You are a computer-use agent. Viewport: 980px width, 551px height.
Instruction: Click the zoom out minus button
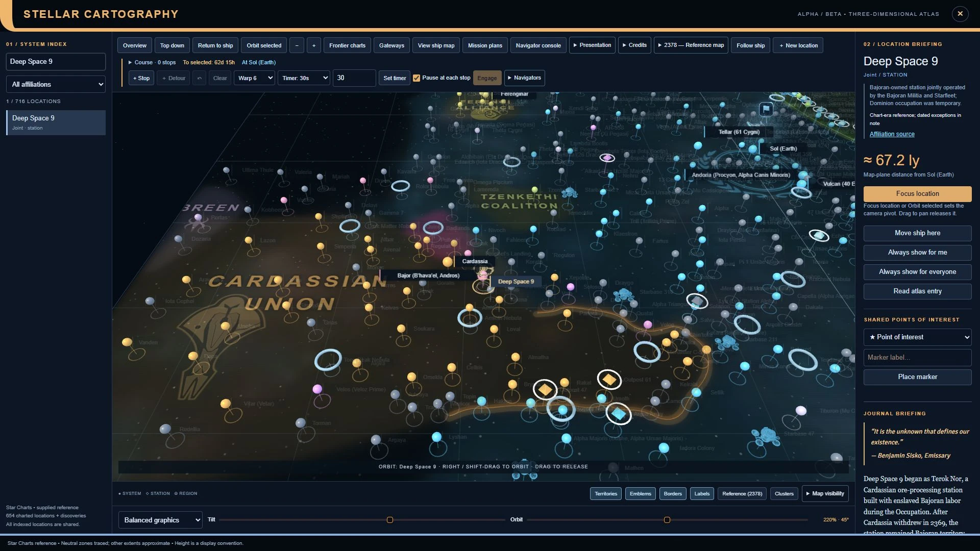point(297,45)
